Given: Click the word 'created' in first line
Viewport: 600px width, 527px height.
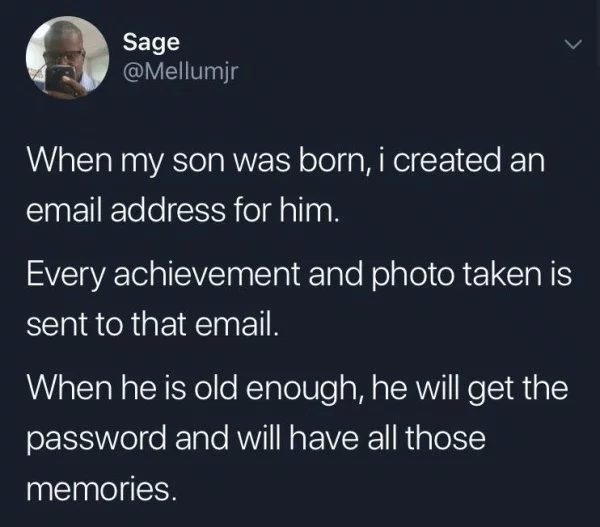Looking at the screenshot, I should click(x=447, y=160).
